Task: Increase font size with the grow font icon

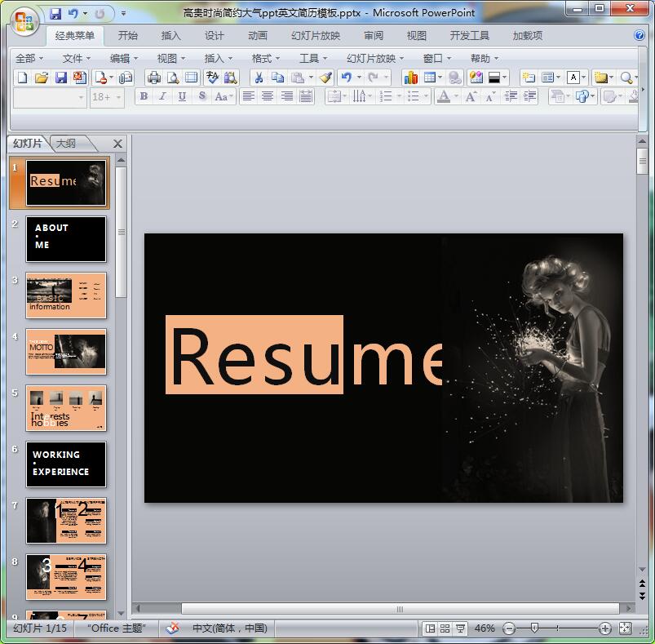Action: click(471, 97)
